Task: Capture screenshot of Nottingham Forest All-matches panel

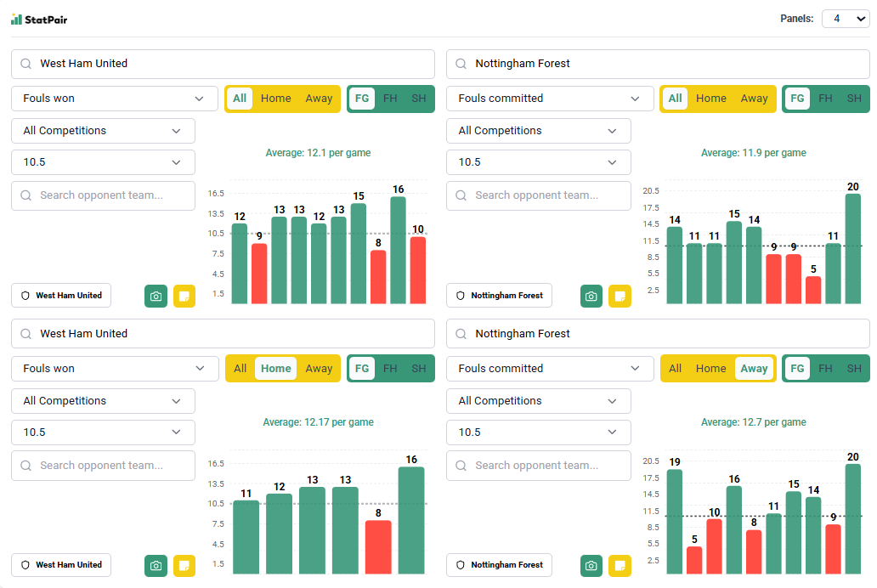Action: [x=591, y=296]
